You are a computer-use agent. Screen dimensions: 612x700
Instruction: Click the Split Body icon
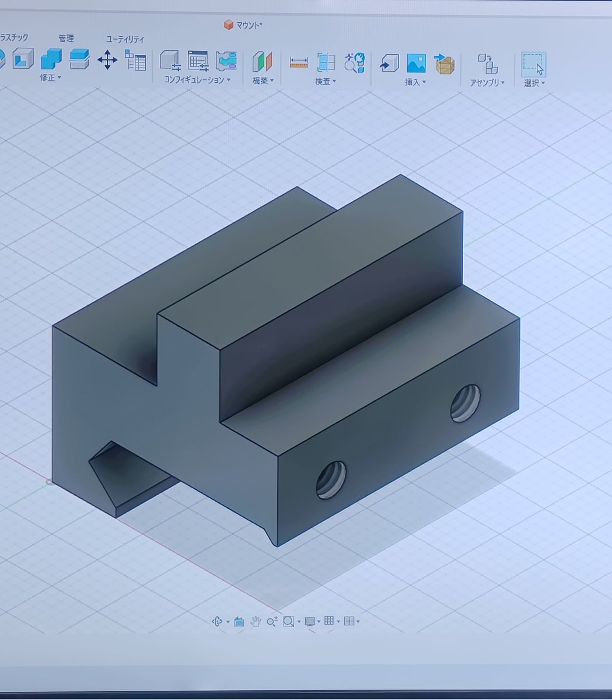(79, 58)
